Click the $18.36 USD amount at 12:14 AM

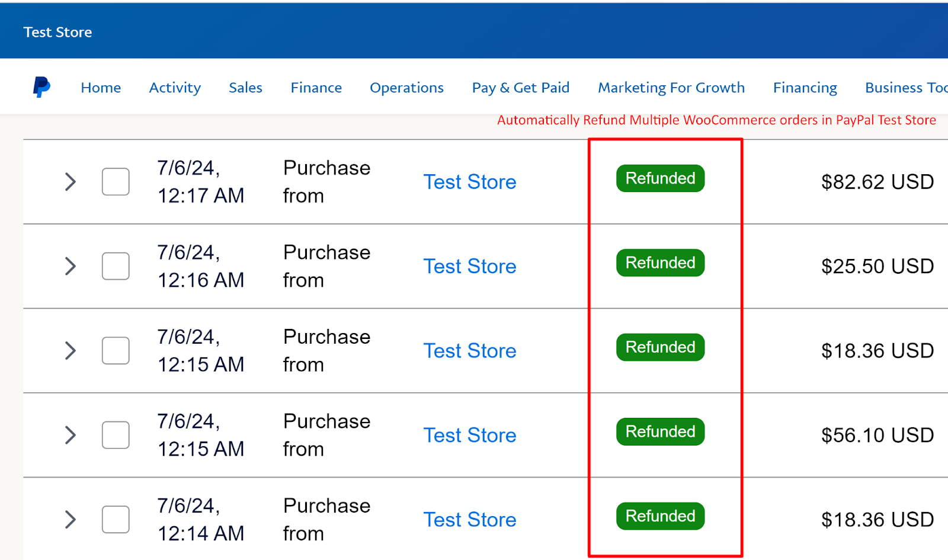877,520
